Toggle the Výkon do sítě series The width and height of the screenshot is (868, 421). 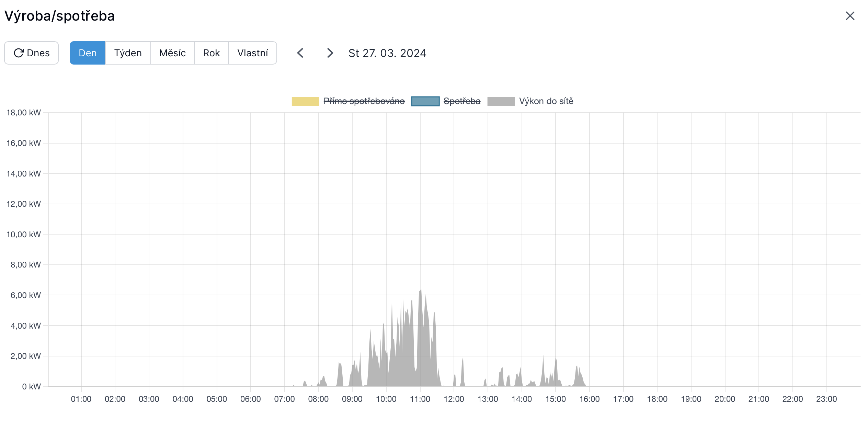[546, 101]
